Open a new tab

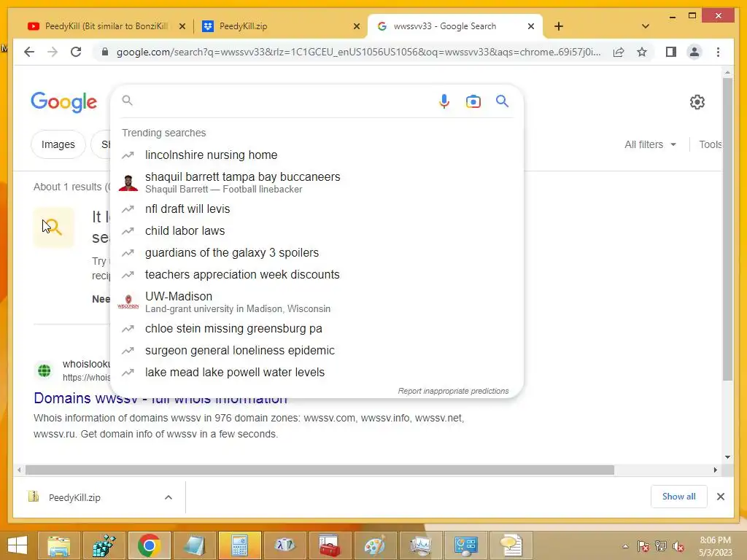tap(559, 26)
